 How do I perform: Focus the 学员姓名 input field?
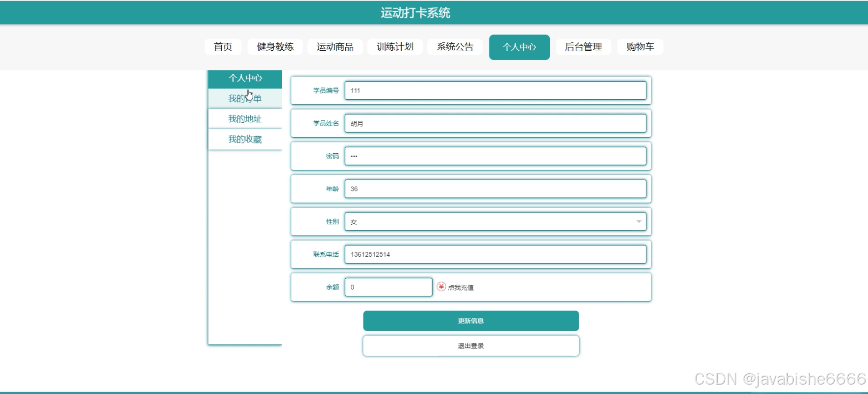[x=496, y=123]
